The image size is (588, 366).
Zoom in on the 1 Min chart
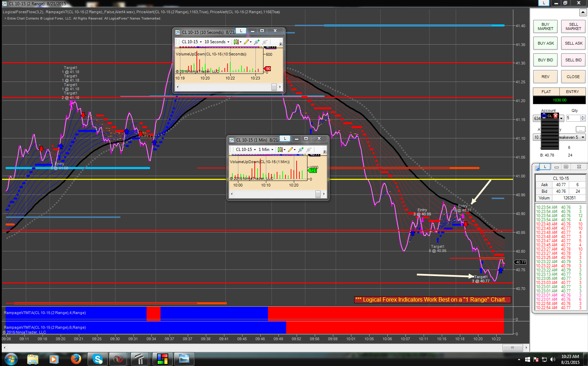tap(301, 150)
